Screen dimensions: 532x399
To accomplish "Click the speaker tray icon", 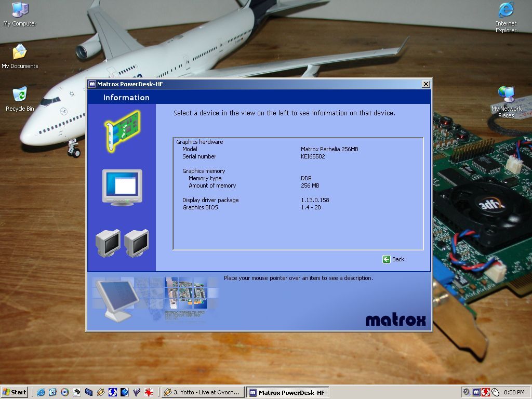I will tap(467, 392).
